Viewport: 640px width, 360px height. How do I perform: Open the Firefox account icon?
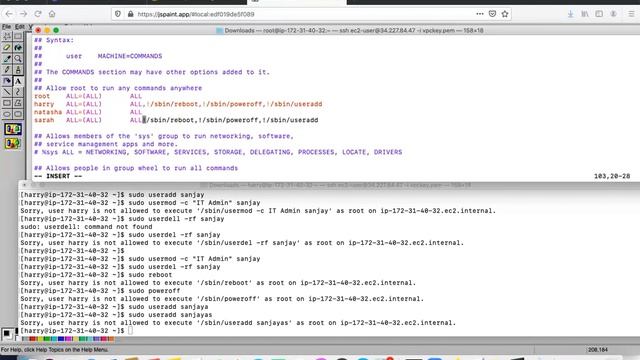tap(613, 14)
